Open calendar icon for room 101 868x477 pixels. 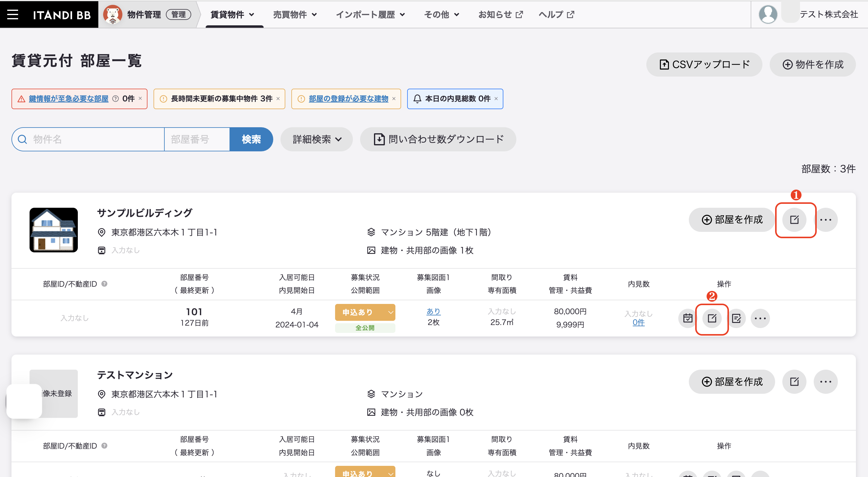click(x=688, y=318)
